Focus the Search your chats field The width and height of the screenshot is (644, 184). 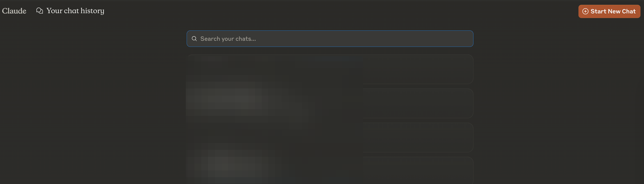point(330,39)
